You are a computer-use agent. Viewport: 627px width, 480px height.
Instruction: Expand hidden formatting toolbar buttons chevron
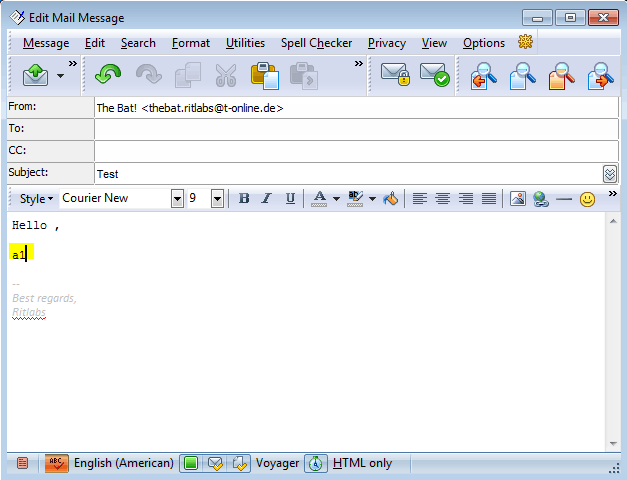[x=613, y=194]
